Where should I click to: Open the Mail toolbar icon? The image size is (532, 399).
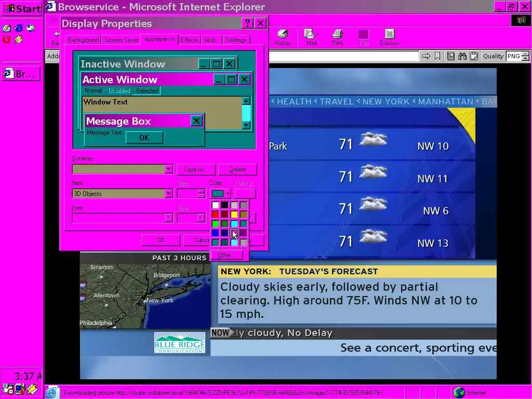[311, 37]
